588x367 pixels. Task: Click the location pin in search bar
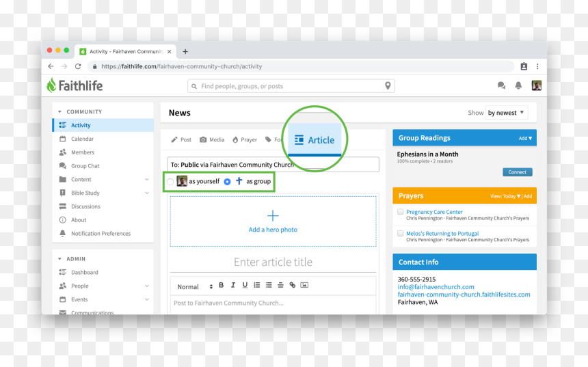[x=388, y=86]
